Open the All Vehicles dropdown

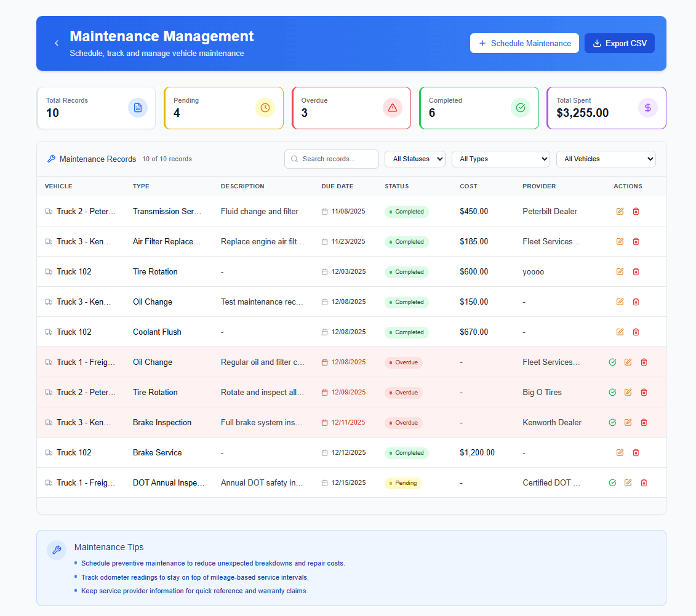(x=606, y=159)
